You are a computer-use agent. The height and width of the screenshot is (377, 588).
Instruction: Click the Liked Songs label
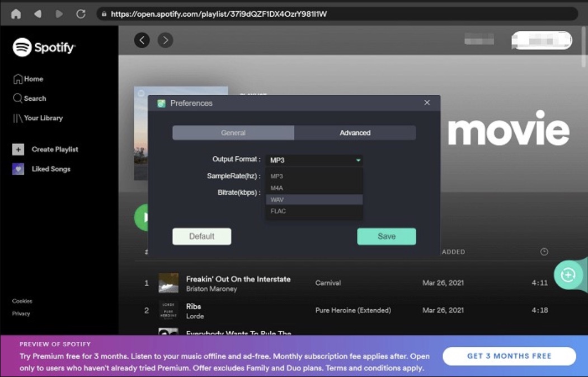click(x=51, y=169)
